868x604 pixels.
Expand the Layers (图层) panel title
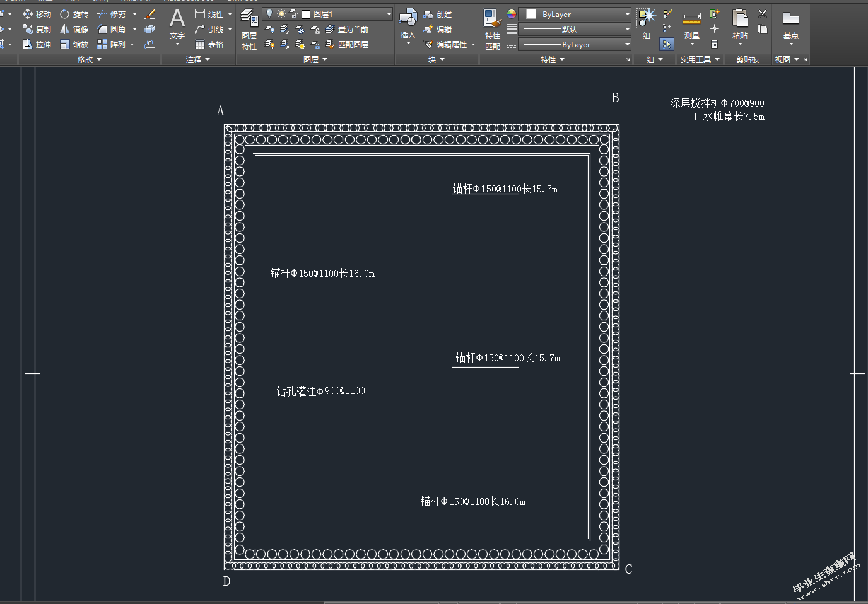[x=315, y=59]
